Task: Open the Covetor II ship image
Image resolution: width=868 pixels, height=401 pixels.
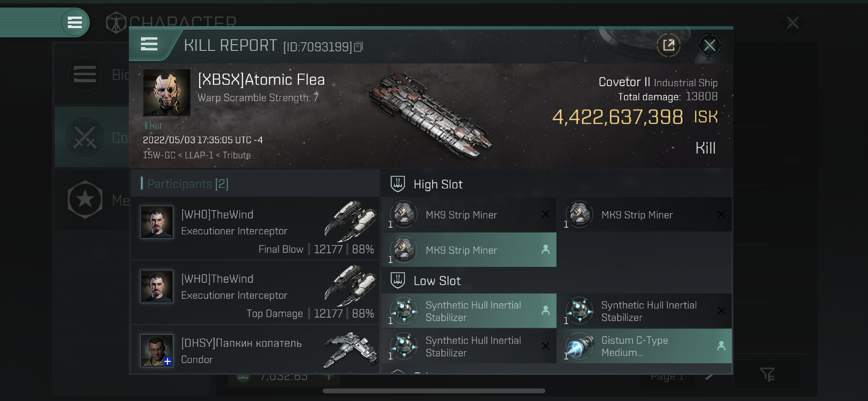Action: click(430, 116)
